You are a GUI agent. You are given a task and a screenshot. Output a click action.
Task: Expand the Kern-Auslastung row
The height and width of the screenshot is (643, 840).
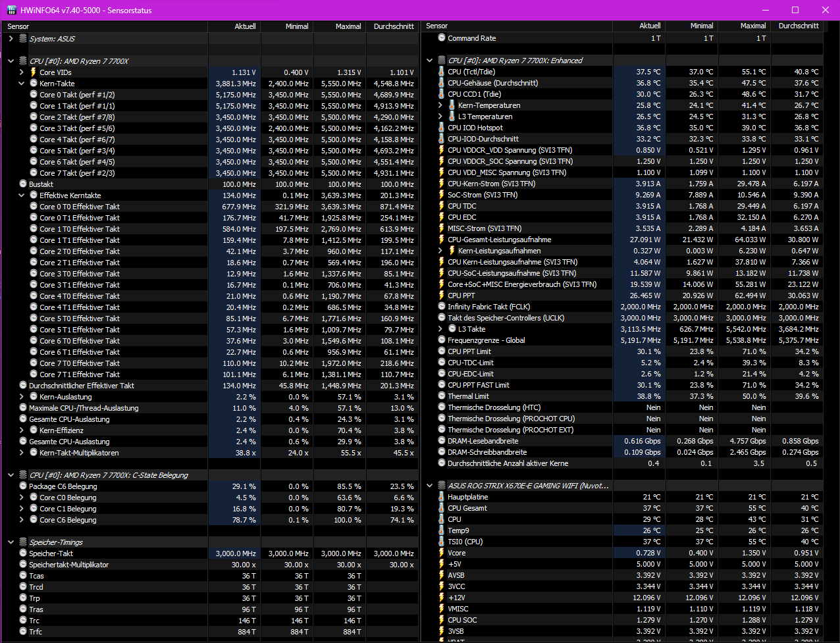[21, 397]
